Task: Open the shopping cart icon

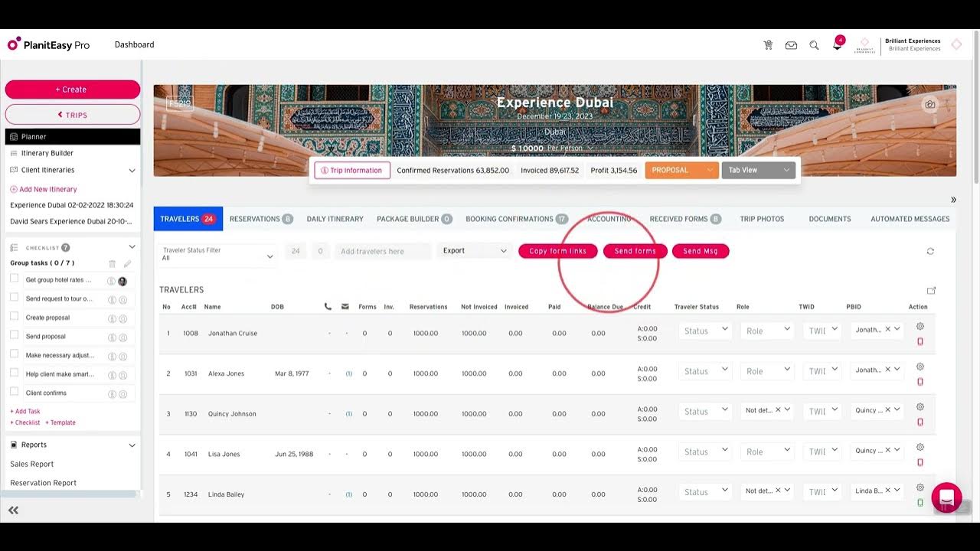Action: coord(768,45)
